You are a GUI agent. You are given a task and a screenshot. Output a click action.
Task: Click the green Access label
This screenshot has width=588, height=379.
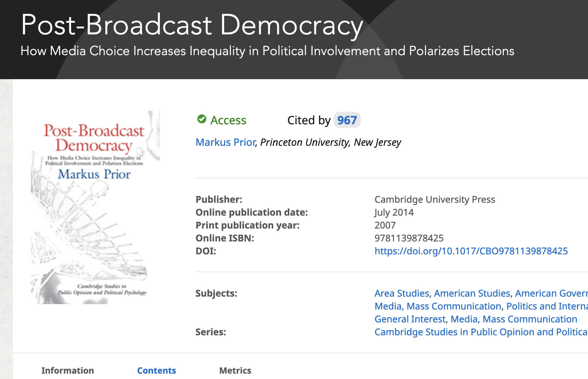pos(228,120)
